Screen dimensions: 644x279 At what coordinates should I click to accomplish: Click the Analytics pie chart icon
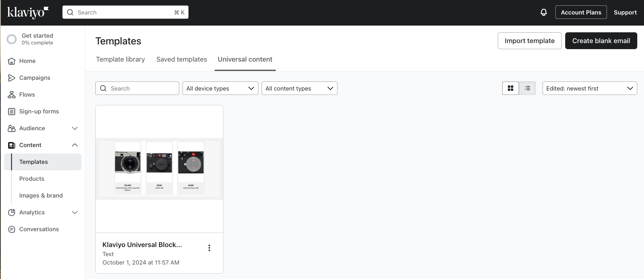12,212
